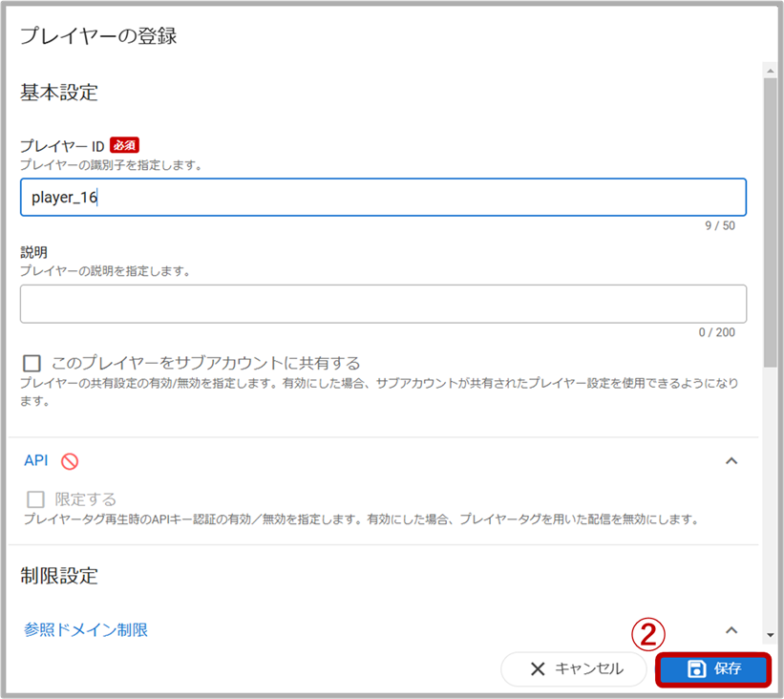Collapse the 参照ドメイン制限 section chevron
The width and height of the screenshot is (784, 699).
[731, 630]
